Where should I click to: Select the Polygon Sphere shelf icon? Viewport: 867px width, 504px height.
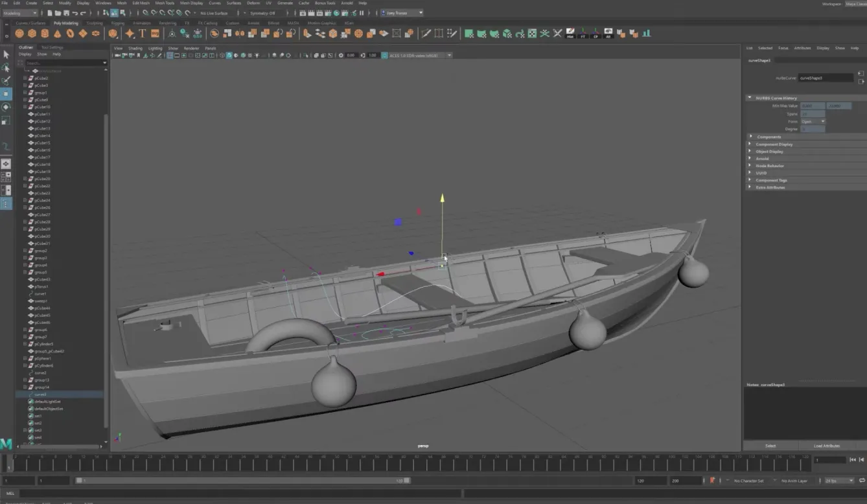point(19,34)
